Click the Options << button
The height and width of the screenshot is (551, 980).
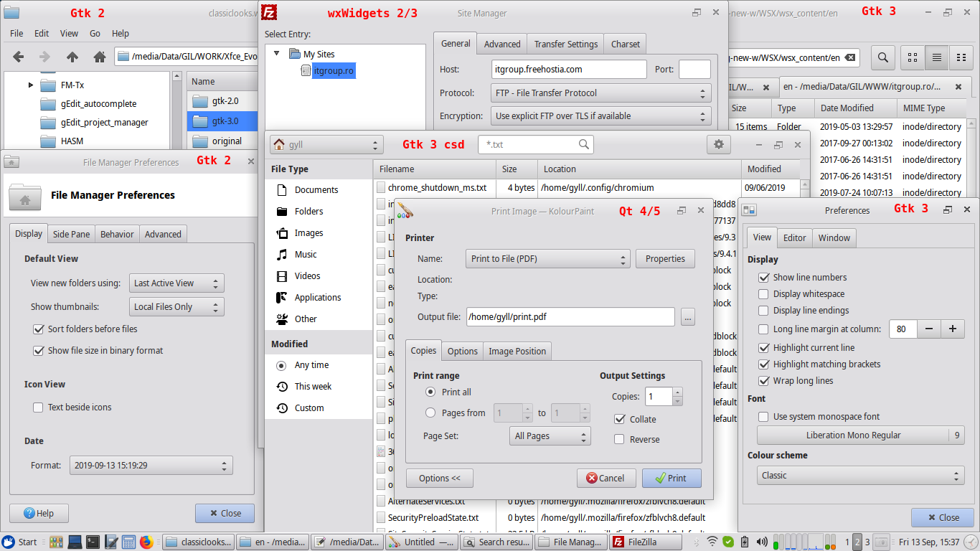tap(440, 478)
